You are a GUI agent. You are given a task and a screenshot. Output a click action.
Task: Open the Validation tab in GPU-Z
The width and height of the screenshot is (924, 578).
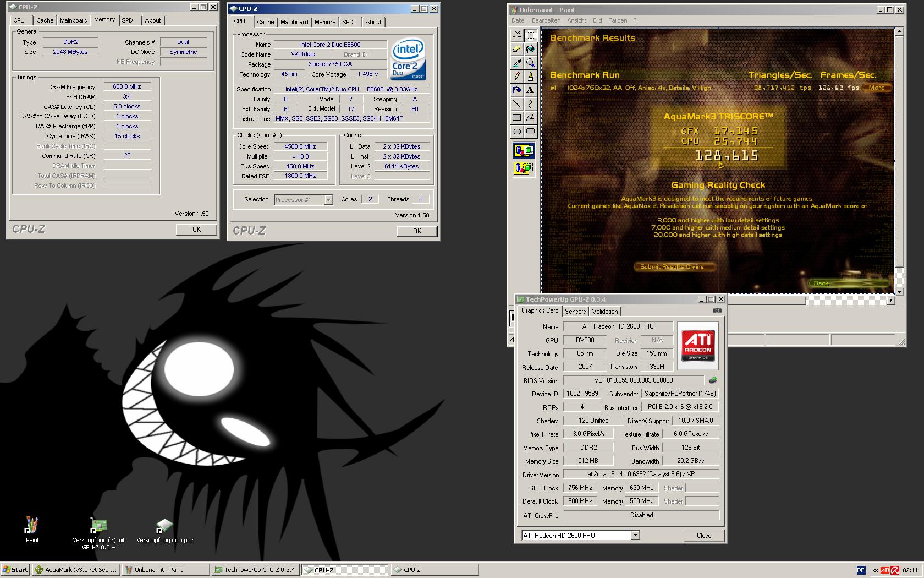tap(605, 312)
